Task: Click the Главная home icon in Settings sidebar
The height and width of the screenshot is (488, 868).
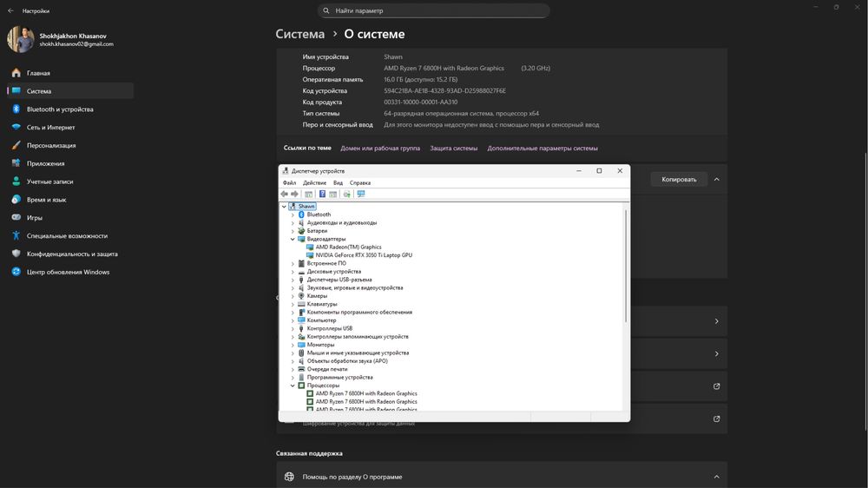Action: [16, 73]
